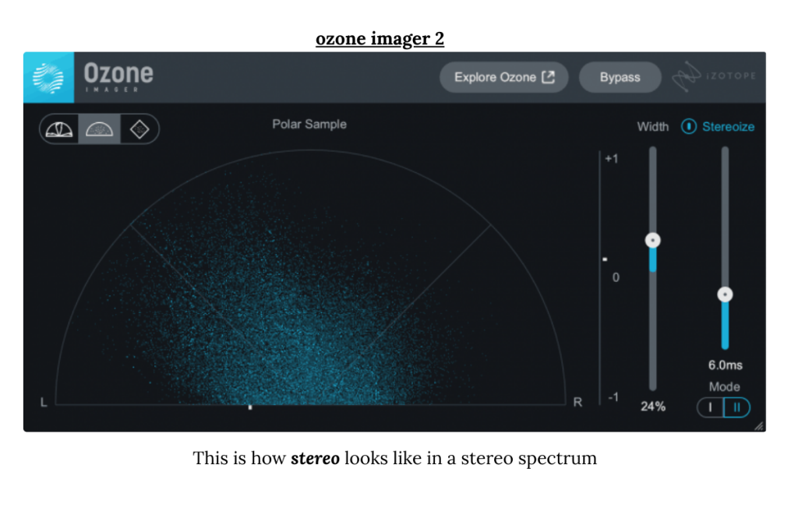This screenshot has width=798, height=532.
Task: Click the Width slider handle
Action: pyautogui.click(x=652, y=240)
